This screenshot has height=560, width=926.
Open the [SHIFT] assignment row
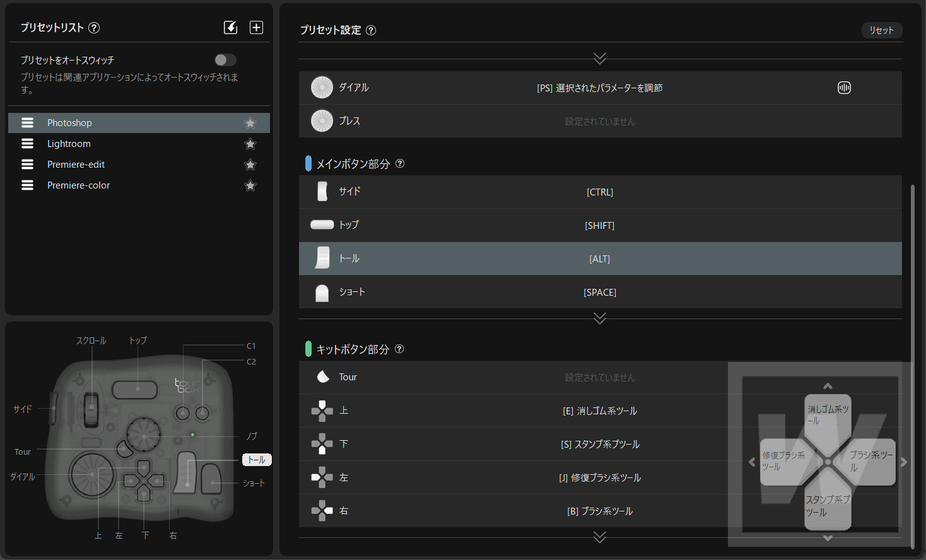(x=600, y=225)
